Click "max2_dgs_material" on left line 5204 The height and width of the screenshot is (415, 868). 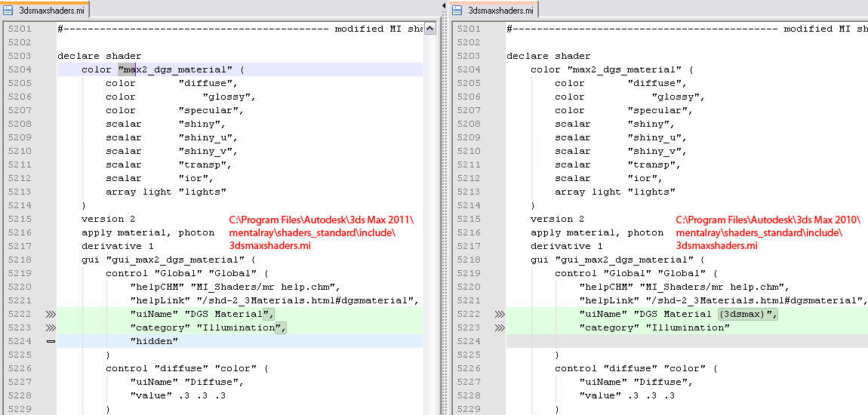click(x=175, y=69)
